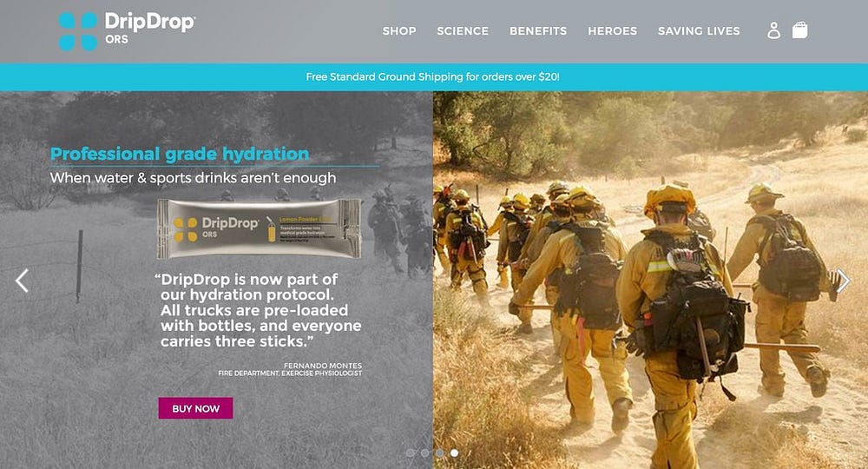Click the BUY NOW button
The width and height of the screenshot is (868, 469).
tap(195, 408)
